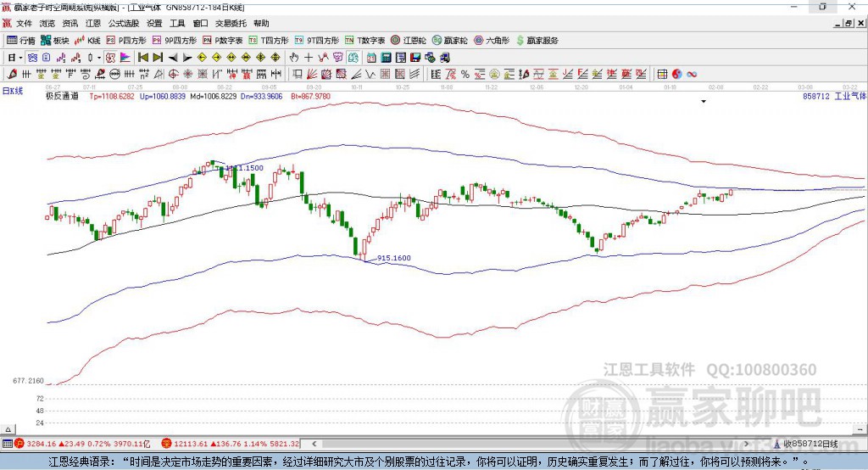Click the Md=1006.8229 channel value
This screenshot has height=470, width=868.
click(x=214, y=97)
